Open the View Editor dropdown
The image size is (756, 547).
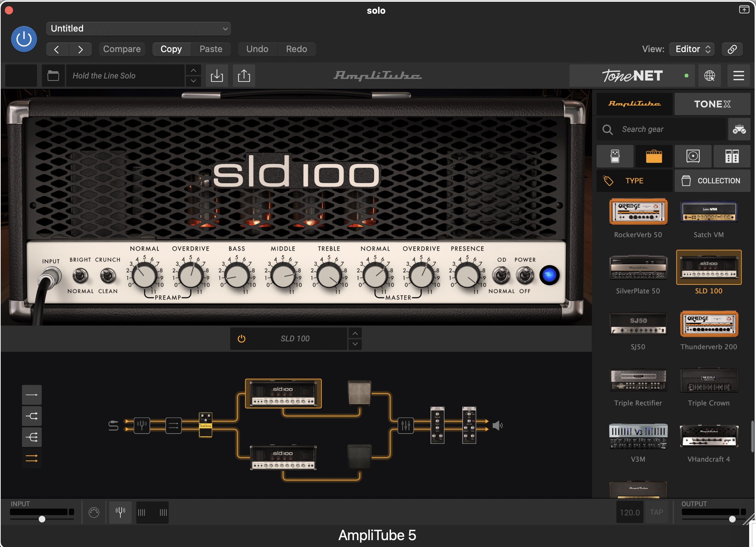(x=692, y=49)
